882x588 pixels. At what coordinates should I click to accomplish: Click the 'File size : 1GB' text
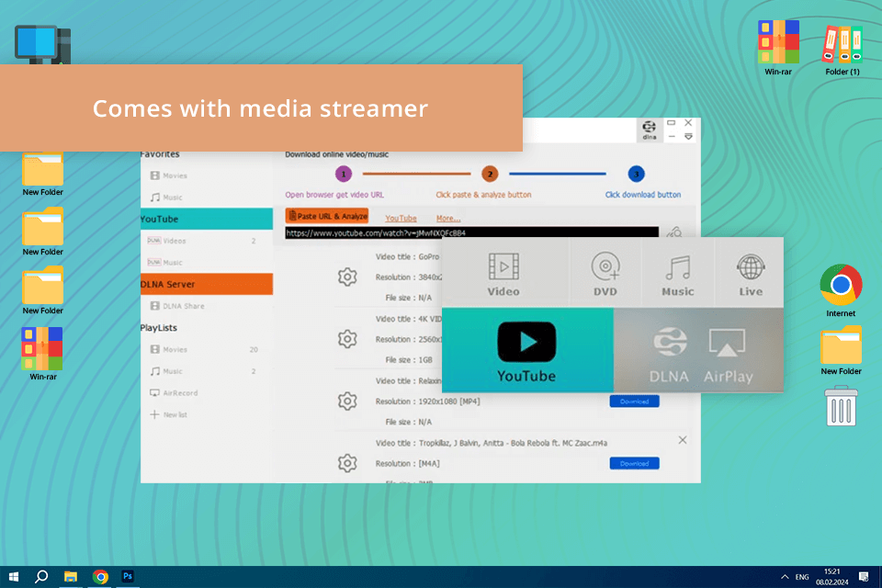tap(408, 359)
